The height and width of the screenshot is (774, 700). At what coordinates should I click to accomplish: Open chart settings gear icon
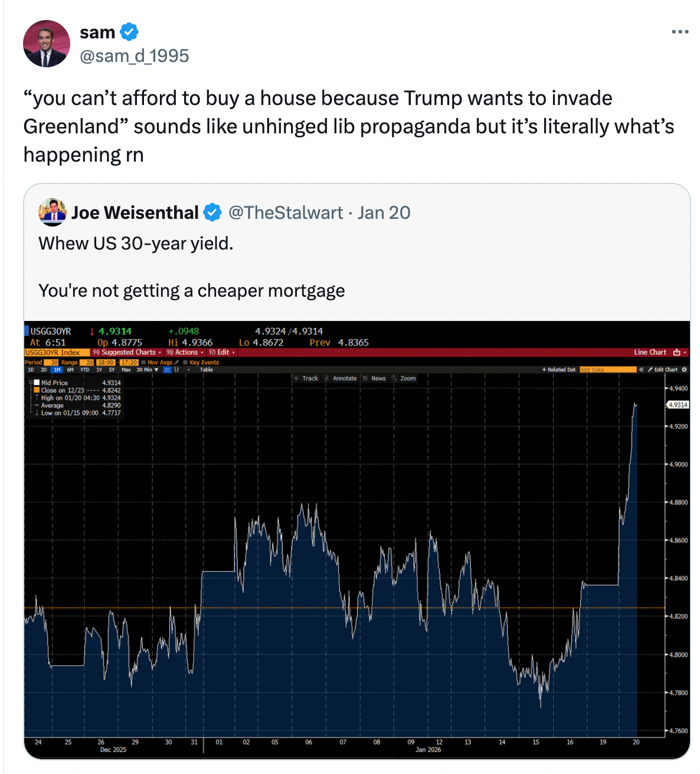coord(684,370)
